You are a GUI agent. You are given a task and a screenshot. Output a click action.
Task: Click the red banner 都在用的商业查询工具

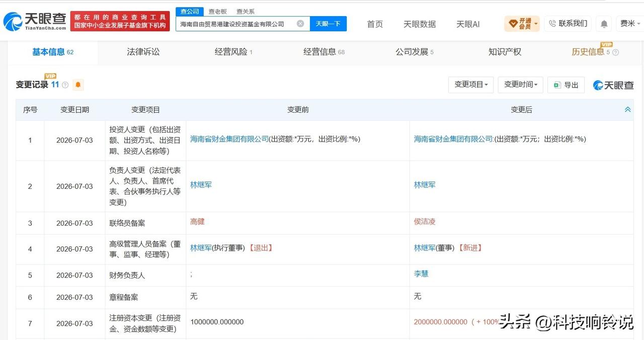[120, 21]
